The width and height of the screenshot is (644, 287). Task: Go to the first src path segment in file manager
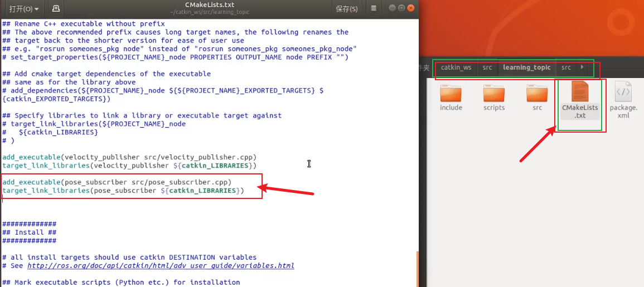[x=487, y=67]
